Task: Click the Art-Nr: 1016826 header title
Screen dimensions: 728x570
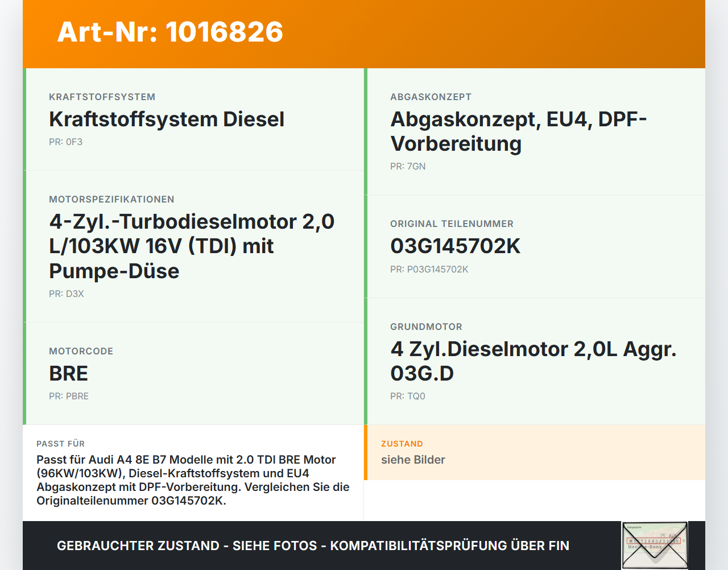Action: (170, 32)
